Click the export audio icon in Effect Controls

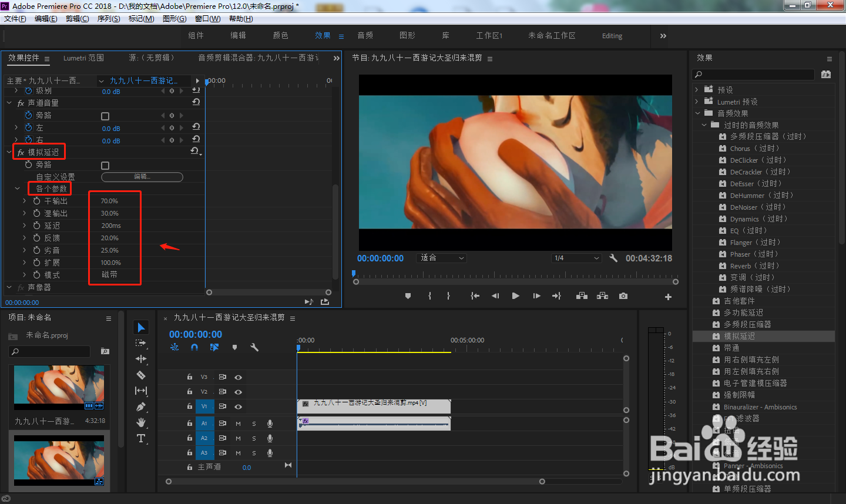coord(324,301)
